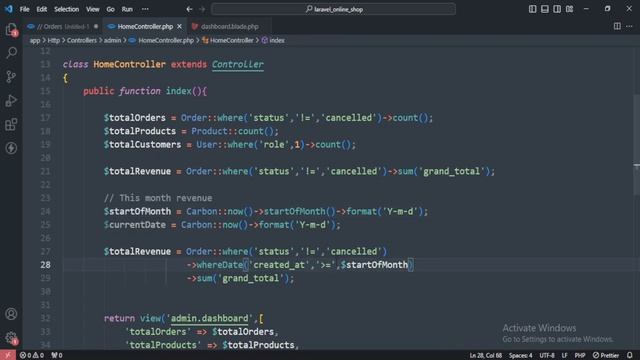Change indentation via Spaces: 4
Viewport: 640px width, 360px height.
520,355
